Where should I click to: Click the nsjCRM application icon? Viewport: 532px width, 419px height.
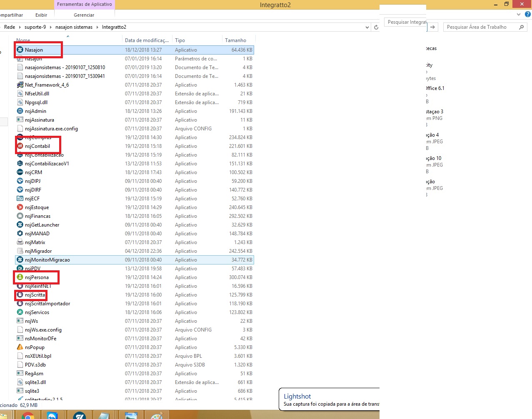point(20,172)
